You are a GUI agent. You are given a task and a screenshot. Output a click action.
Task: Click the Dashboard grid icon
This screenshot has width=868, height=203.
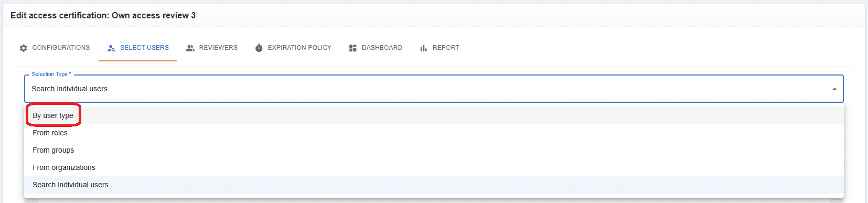coord(353,48)
